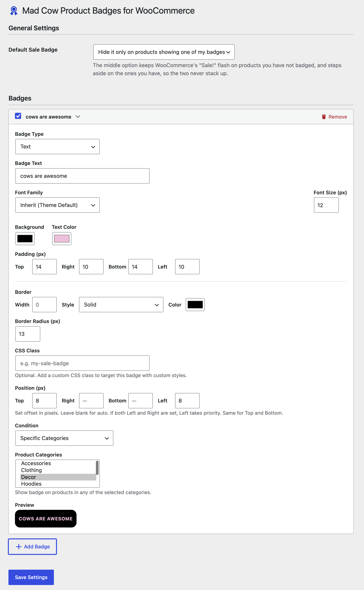Collapse the cows are awesome badge panel
This screenshot has width=364, height=590.
click(x=78, y=116)
